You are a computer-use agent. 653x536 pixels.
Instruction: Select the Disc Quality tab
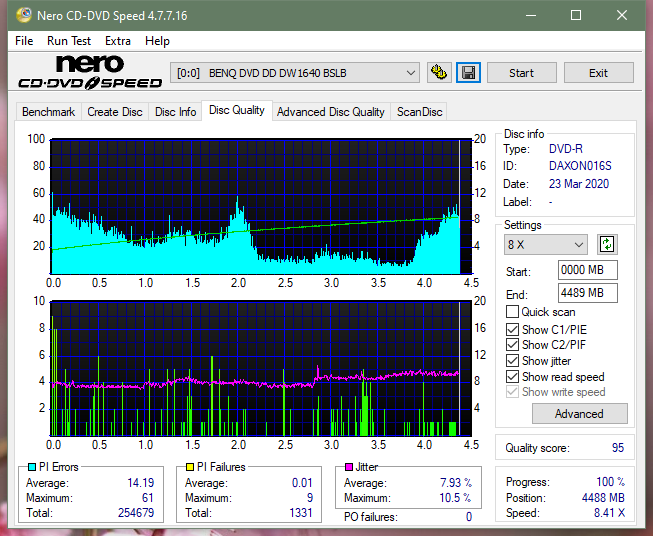point(237,110)
